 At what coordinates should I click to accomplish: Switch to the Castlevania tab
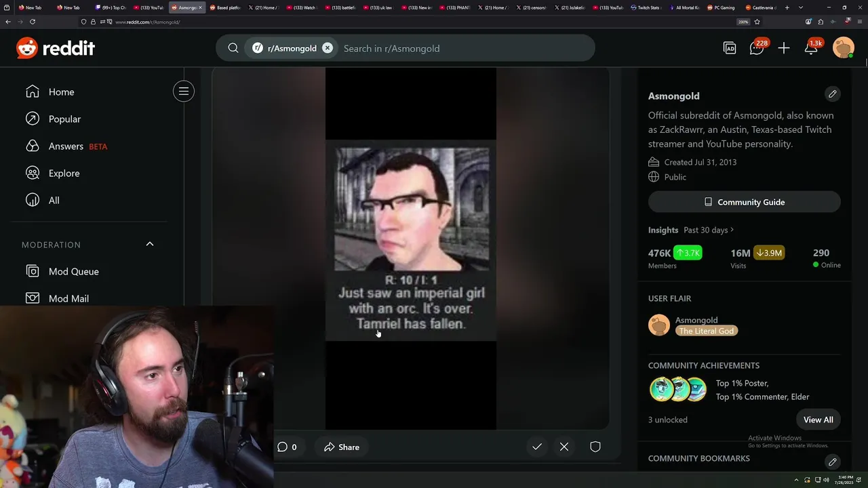coord(761,7)
